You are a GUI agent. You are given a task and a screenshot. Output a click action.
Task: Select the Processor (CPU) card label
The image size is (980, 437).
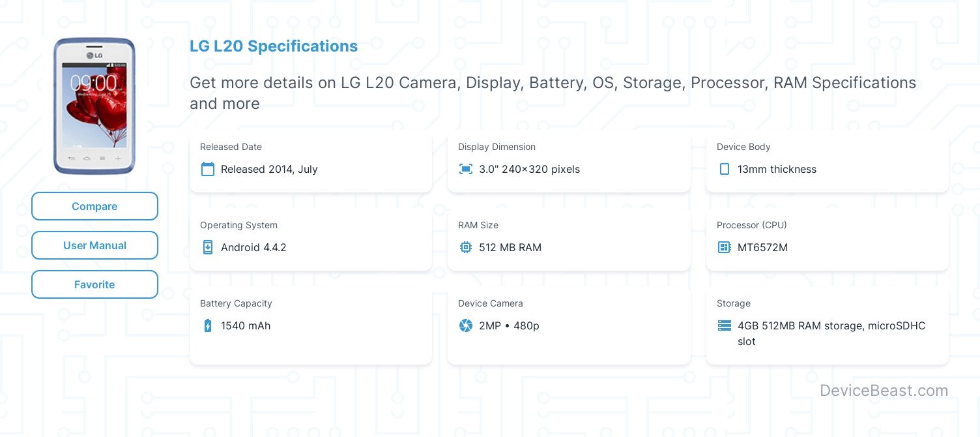tap(752, 225)
